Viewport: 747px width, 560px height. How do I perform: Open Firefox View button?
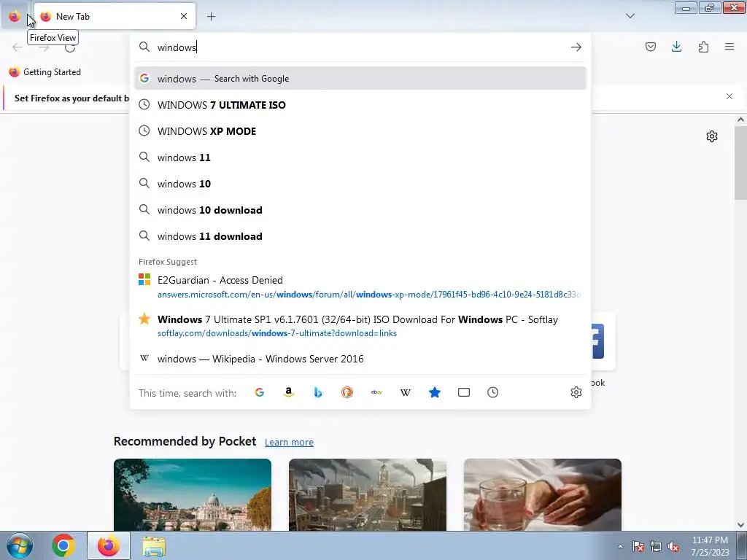15,16
